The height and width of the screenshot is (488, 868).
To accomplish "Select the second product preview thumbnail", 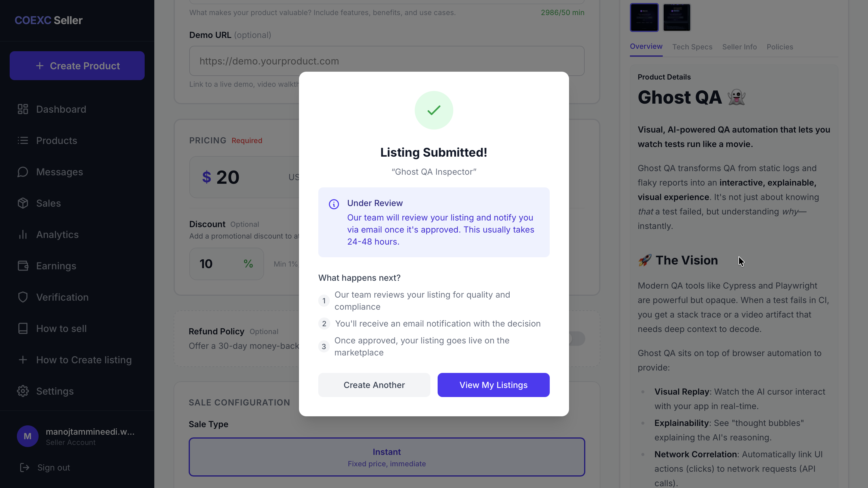I will [x=677, y=17].
